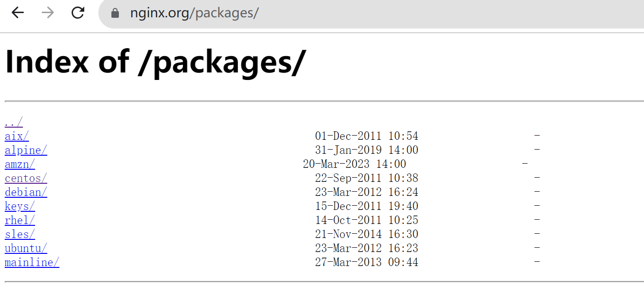The width and height of the screenshot is (644, 288).
Task: Click the mainline date 27-Mar-2013 09:44
Action: tap(366, 262)
